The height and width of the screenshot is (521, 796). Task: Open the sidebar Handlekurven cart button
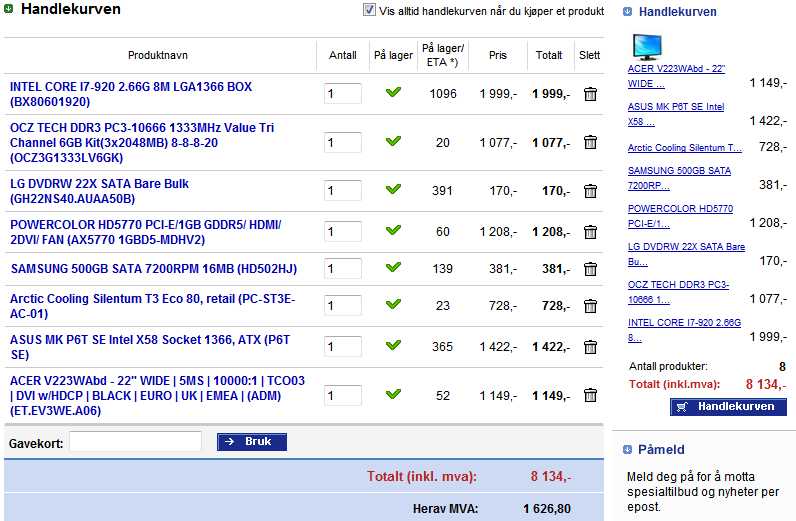728,407
